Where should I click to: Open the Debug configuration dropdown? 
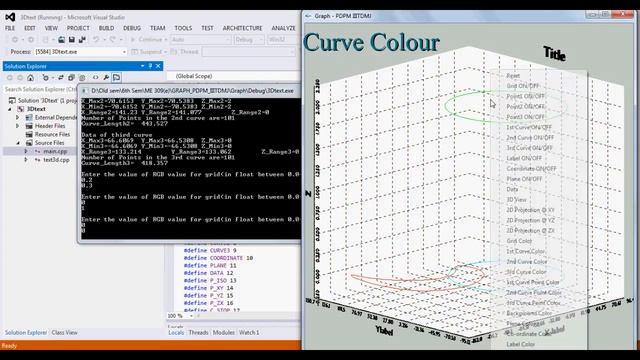pos(249,40)
